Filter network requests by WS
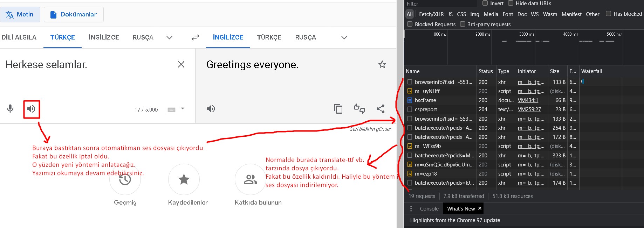 click(535, 14)
